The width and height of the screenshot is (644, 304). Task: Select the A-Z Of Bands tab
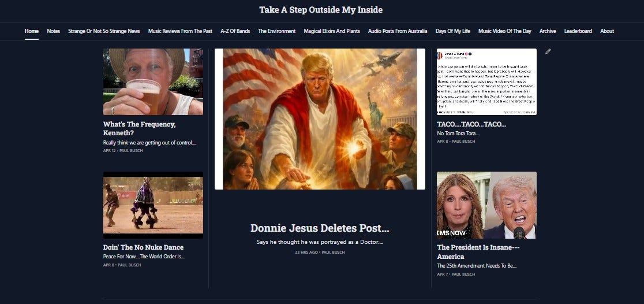pos(235,31)
